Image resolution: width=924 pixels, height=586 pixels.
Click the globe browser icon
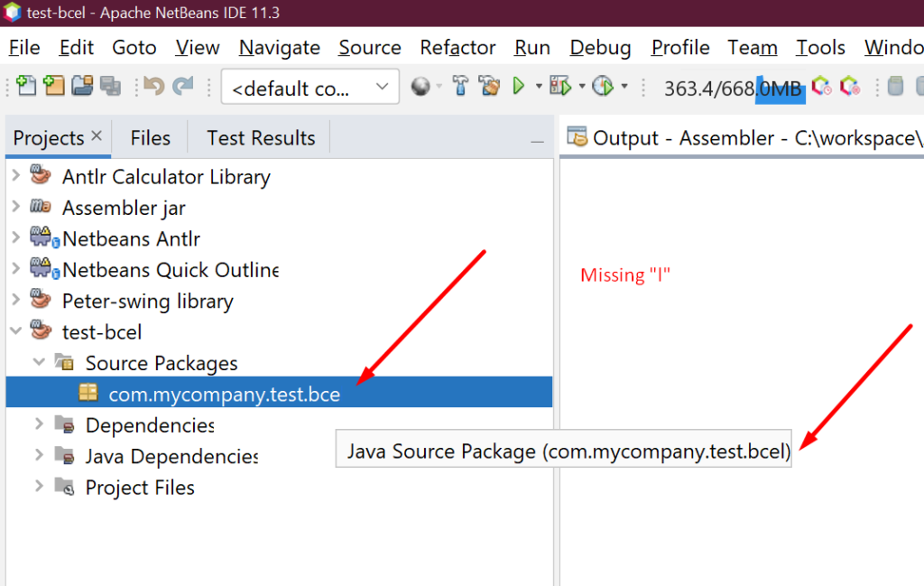[420, 87]
